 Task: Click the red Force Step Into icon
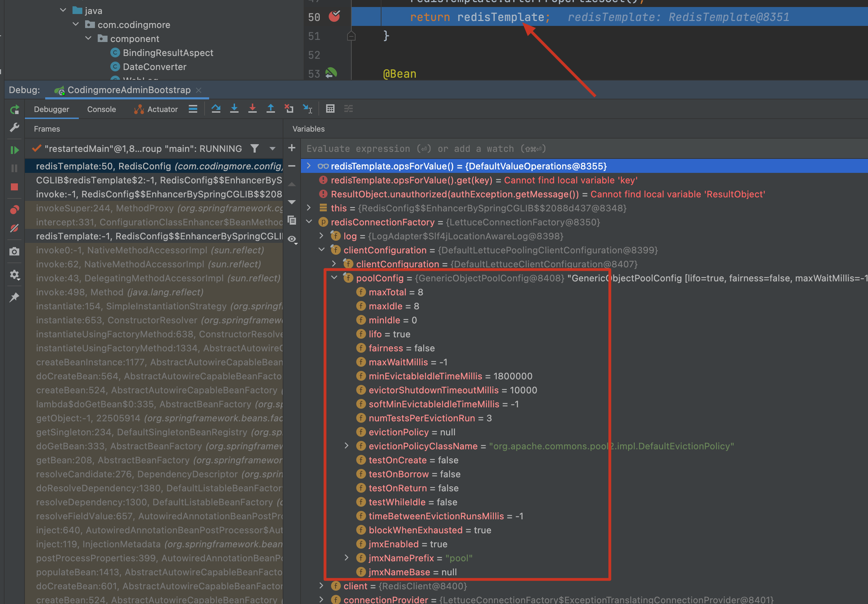click(x=252, y=109)
